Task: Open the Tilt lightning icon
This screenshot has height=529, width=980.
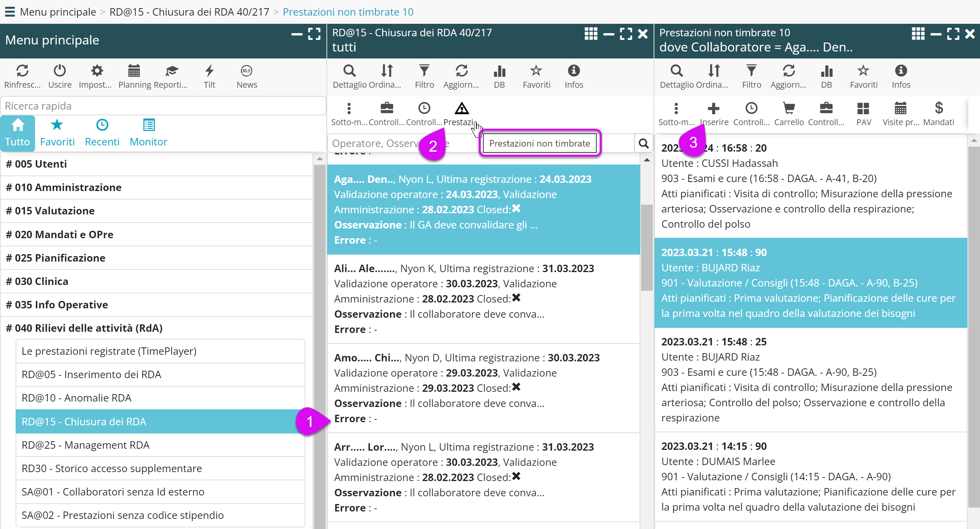Action: click(209, 71)
